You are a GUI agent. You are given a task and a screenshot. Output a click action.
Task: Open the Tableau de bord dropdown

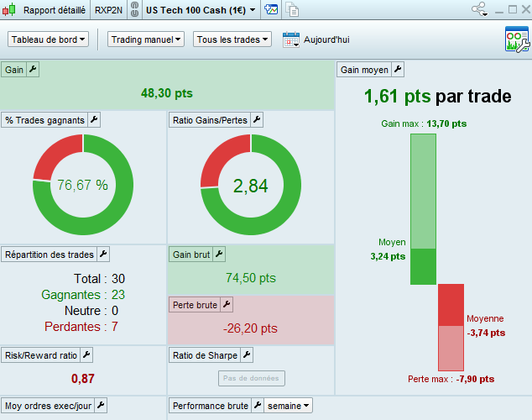[48, 39]
